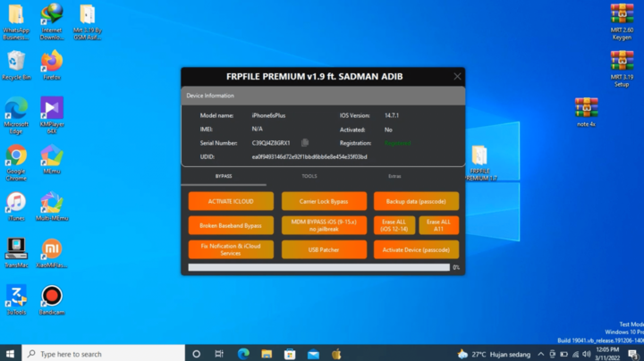Image resolution: width=644 pixels, height=361 pixels.
Task: Click the battery tray icon
Action: [x=563, y=354]
